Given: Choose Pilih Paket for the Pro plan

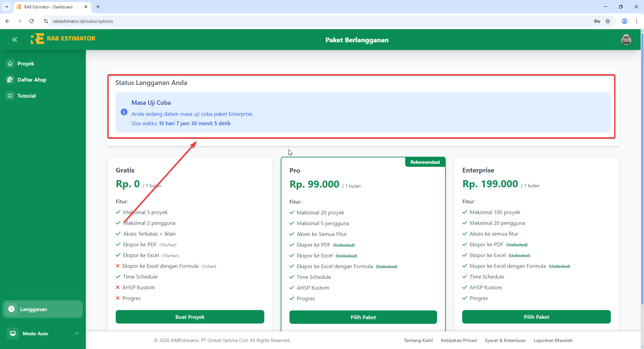Looking at the screenshot, I should 363,317.
